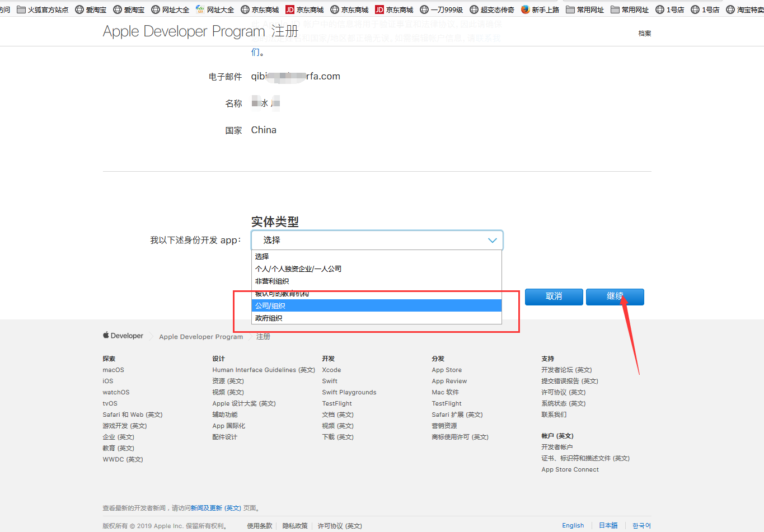Open 系统状态 (英文) link

click(x=563, y=403)
